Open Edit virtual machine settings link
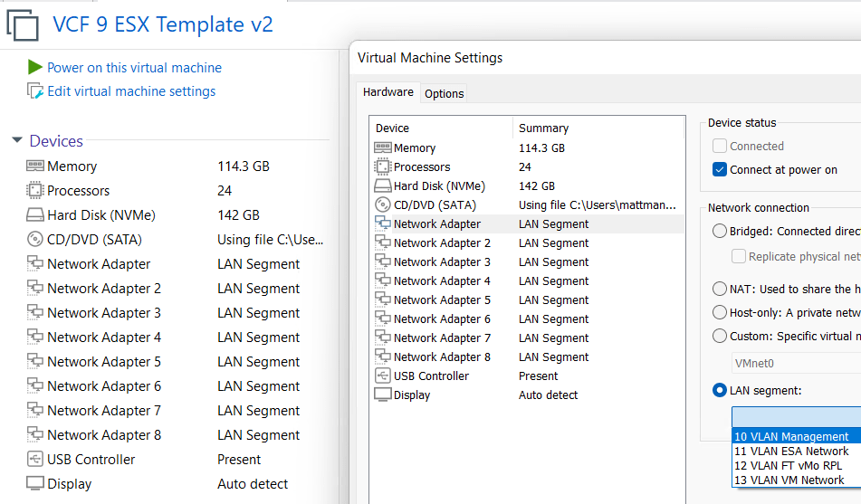 131,91
